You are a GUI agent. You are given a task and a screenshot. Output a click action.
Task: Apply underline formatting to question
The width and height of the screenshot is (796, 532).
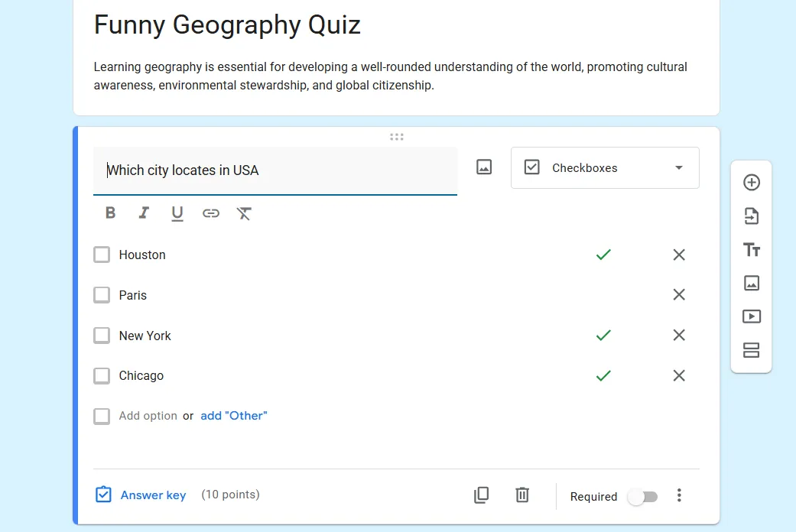[177, 213]
